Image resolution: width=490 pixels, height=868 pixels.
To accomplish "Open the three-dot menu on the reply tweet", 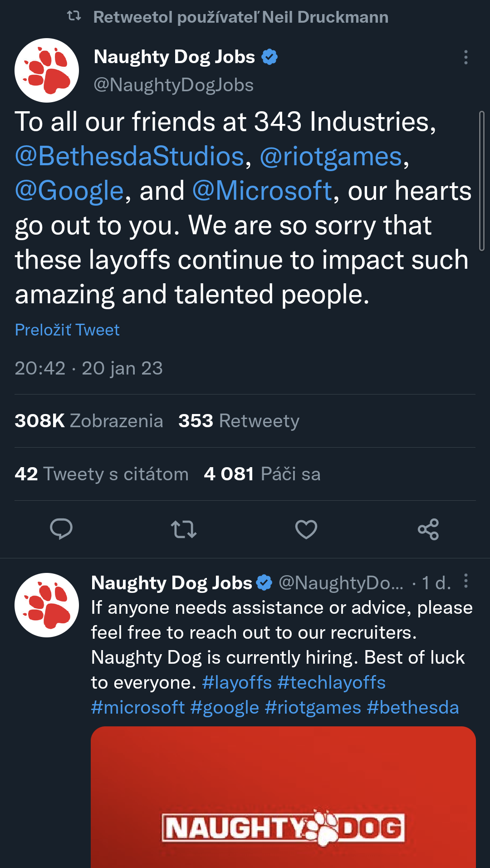I will [x=465, y=581].
